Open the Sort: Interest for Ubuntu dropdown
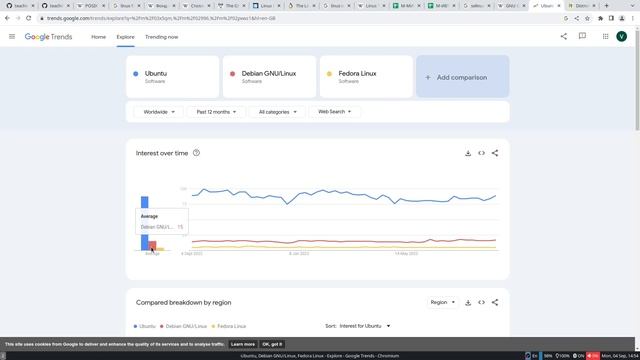The width and height of the screenshot is (640, 360). (364, 326)
